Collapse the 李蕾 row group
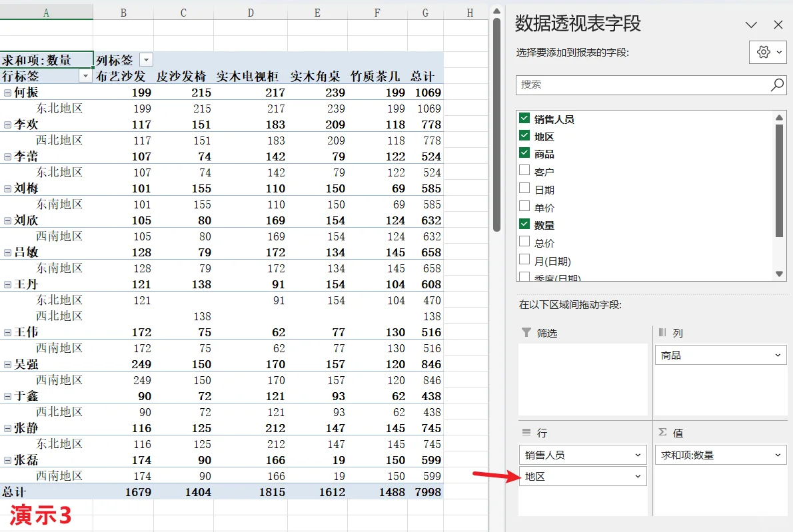Viewport: 793px width, 532px height. 7,156
